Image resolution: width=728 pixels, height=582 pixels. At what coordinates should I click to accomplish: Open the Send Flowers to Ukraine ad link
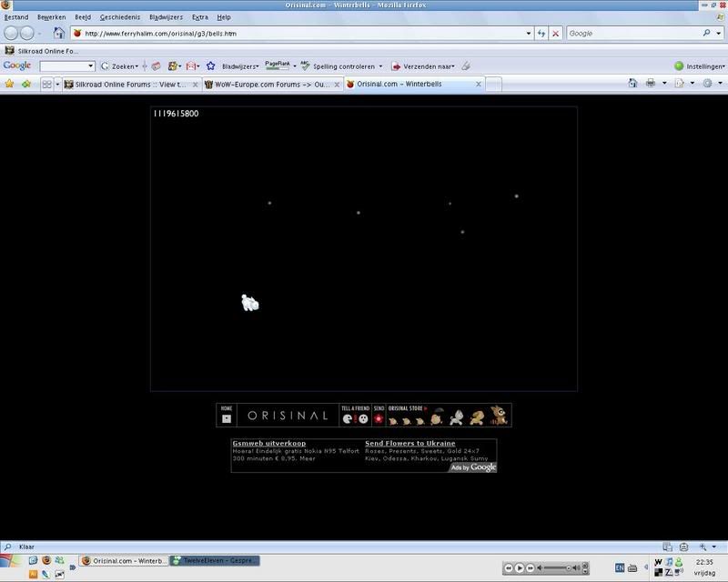click(x=410, y=443)
